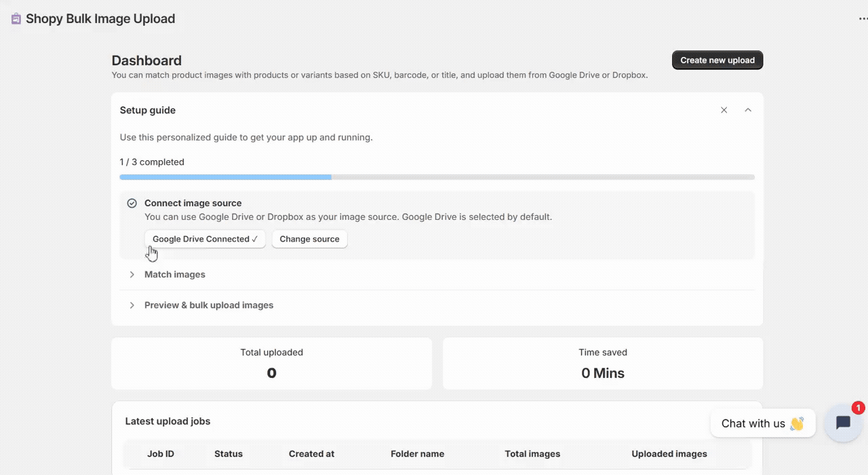Select the Job ID column header
The image size is (868, 475).
(161, 454)
